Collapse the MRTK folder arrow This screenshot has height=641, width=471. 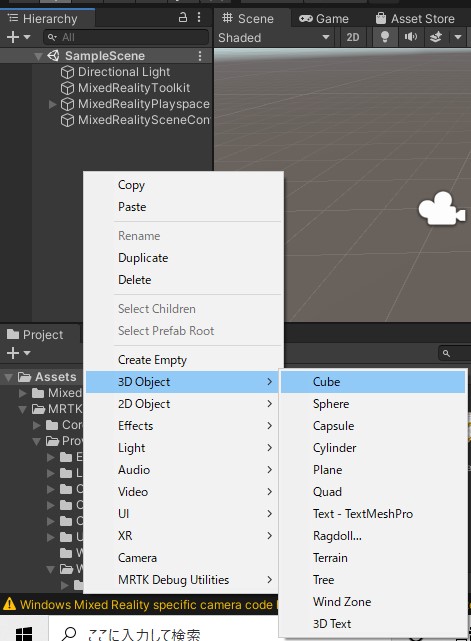tap(23, 409)
